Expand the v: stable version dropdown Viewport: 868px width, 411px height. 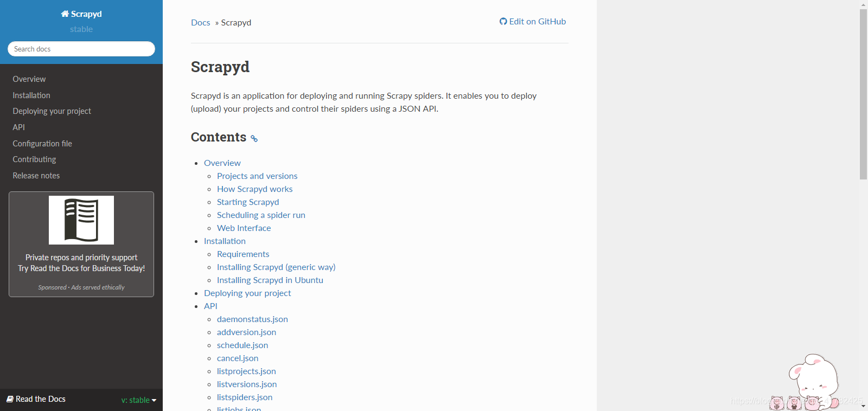point(139,400)
